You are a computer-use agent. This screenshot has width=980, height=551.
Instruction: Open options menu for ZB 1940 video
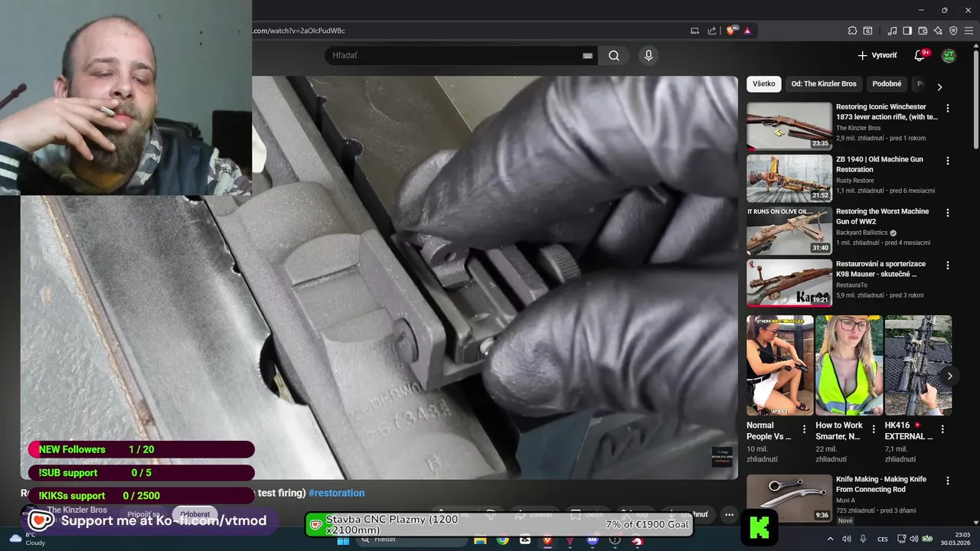[x=948, y=161]
